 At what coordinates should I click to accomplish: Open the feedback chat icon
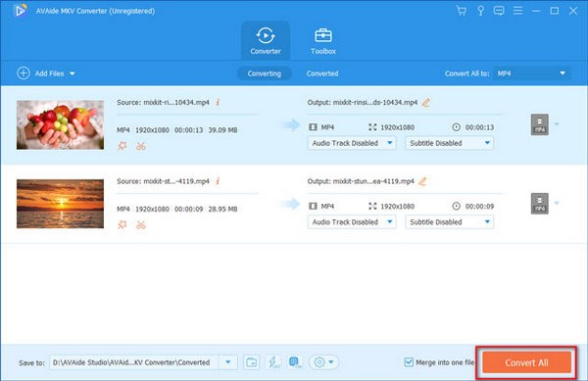[499, 11]
